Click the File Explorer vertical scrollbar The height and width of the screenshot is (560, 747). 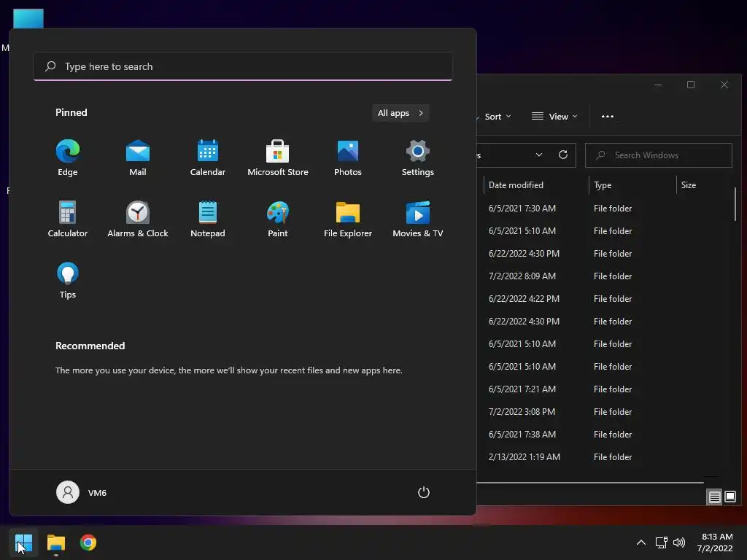click(735, 204)
